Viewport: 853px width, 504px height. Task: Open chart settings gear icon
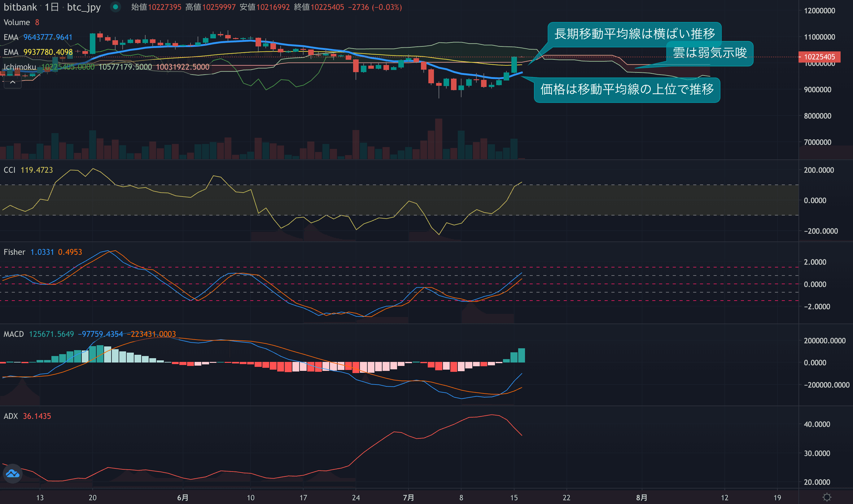(x=827, y=497)
